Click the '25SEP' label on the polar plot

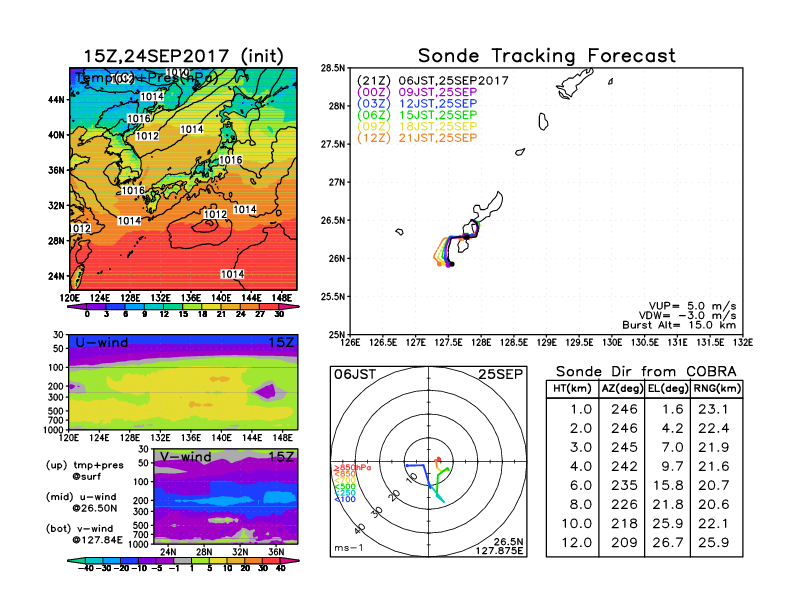[501, 374]
